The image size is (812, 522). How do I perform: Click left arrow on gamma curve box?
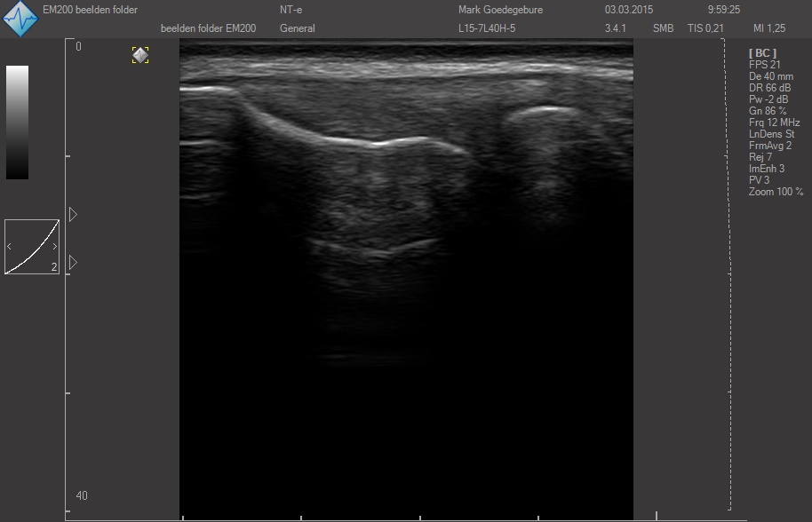coord(10,246)
